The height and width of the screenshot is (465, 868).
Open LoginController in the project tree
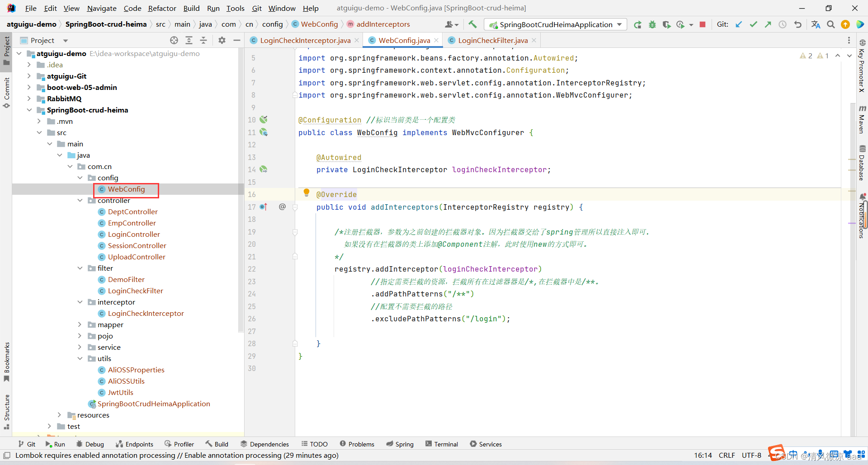point(134,234)
